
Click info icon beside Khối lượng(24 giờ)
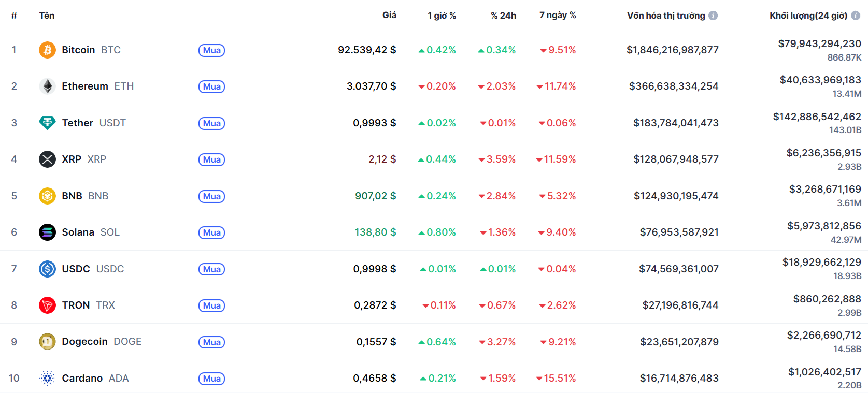point(856,16)
